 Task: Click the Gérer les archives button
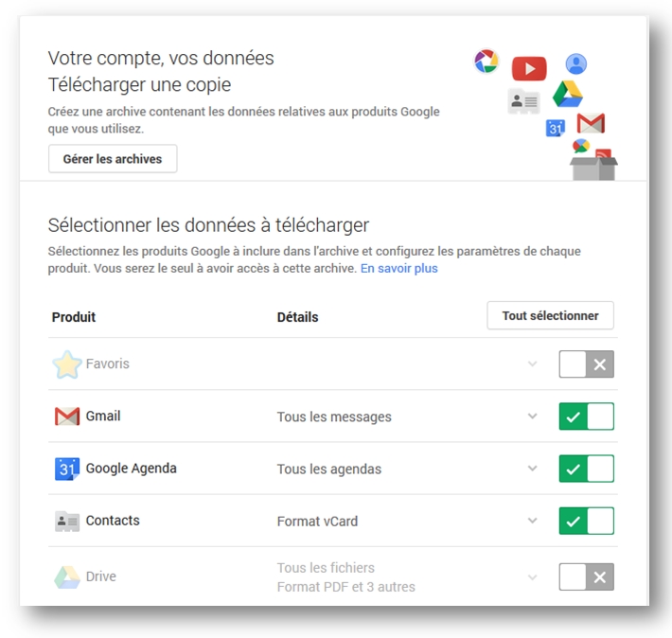(113, 159)
